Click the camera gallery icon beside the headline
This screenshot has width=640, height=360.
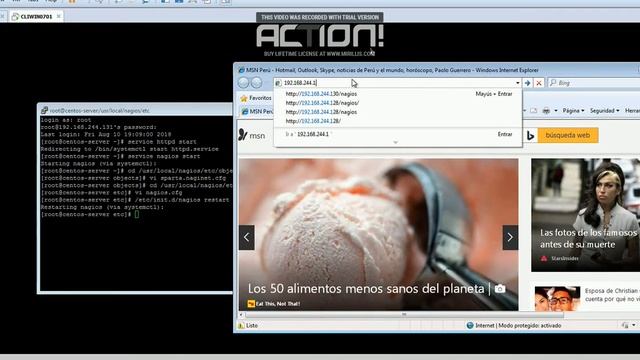[500, 289]
